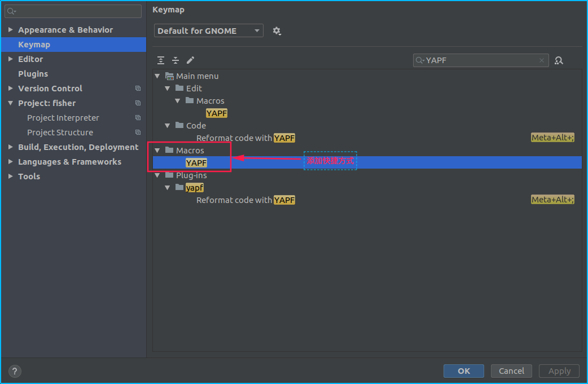Expand the Build, Execution, Deployment section
This screenshot has width=588, height=384.
pos(10,147)
